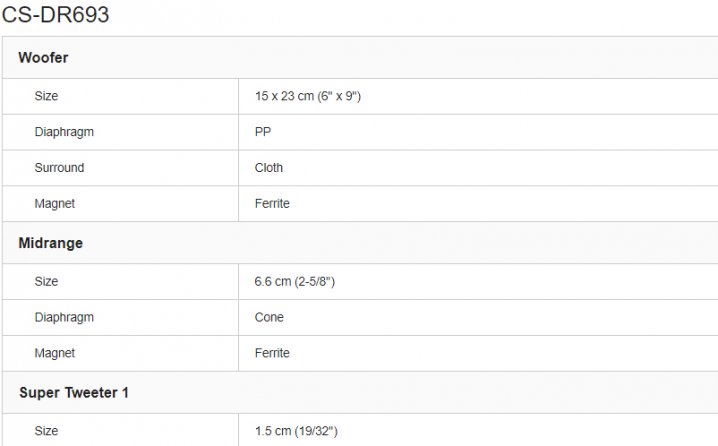Click the Woofer Magnet label
The height and width of the screenshot is (446, 718).
(54, 203)
